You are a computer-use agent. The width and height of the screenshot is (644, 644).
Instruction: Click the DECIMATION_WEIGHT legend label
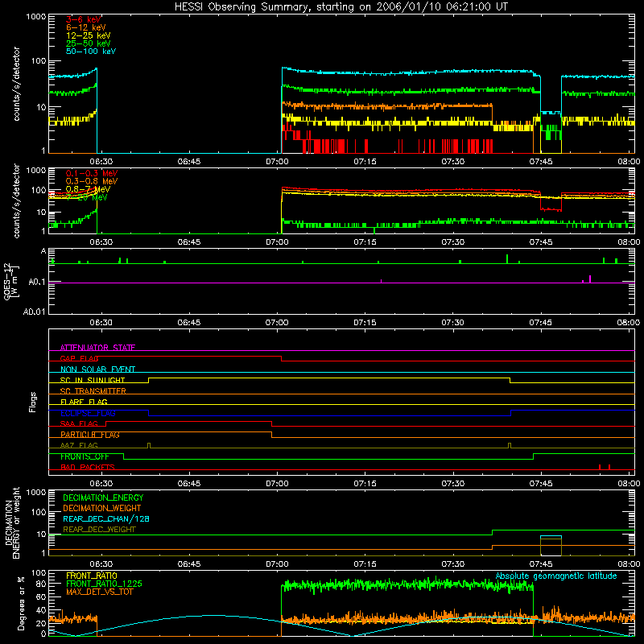102,508
